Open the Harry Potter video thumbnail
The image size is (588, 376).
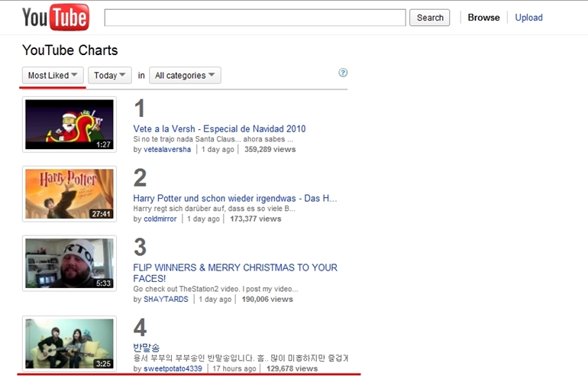(x=69, y=194)
